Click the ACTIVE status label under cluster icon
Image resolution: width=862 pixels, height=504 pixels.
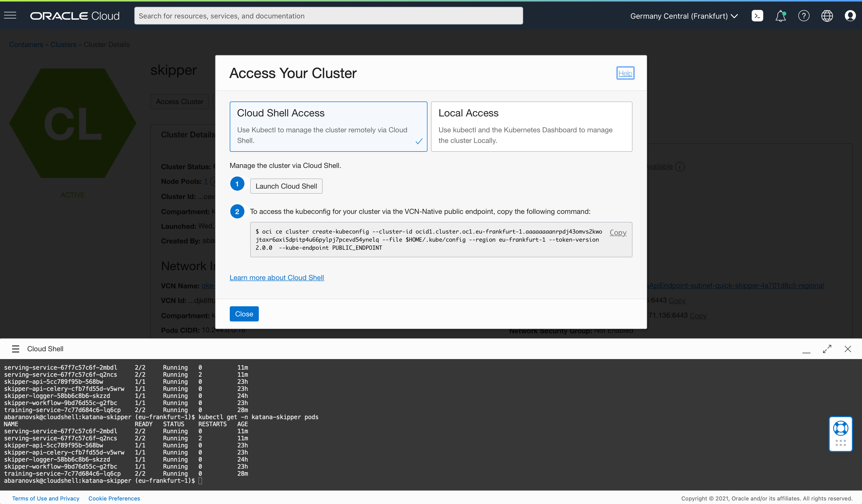tap(72, 195)
